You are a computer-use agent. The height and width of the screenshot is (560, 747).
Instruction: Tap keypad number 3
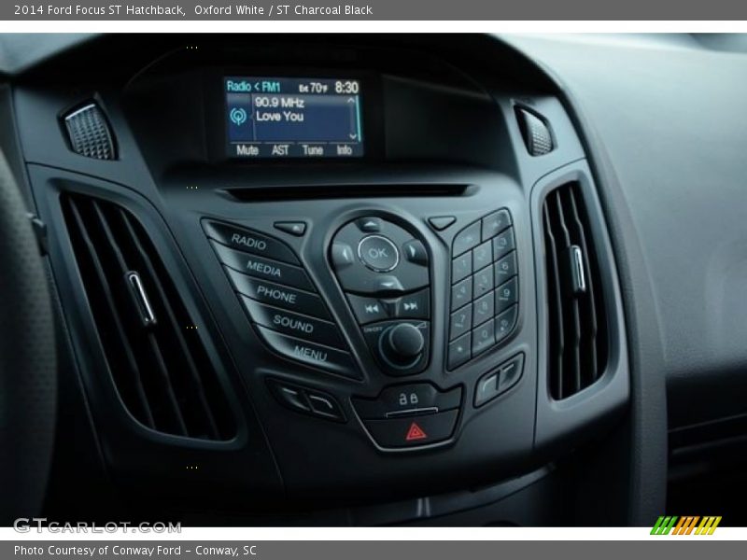tap(502, 245)
